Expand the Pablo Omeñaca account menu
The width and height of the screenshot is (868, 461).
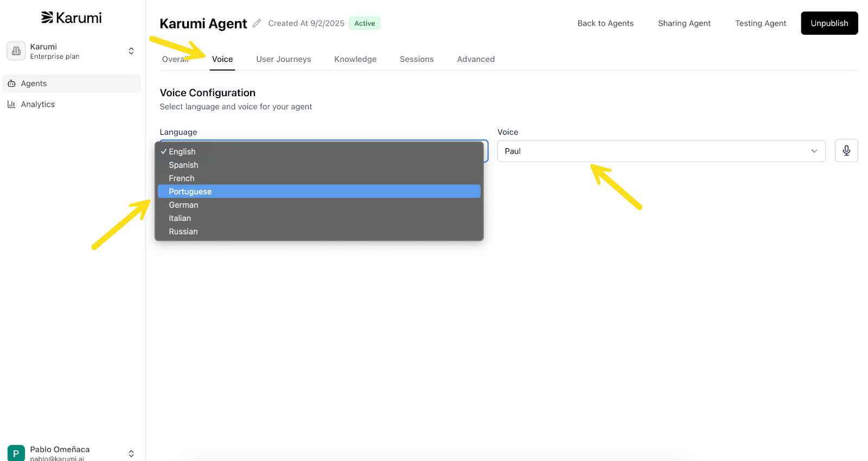click(x=131, y=453)
